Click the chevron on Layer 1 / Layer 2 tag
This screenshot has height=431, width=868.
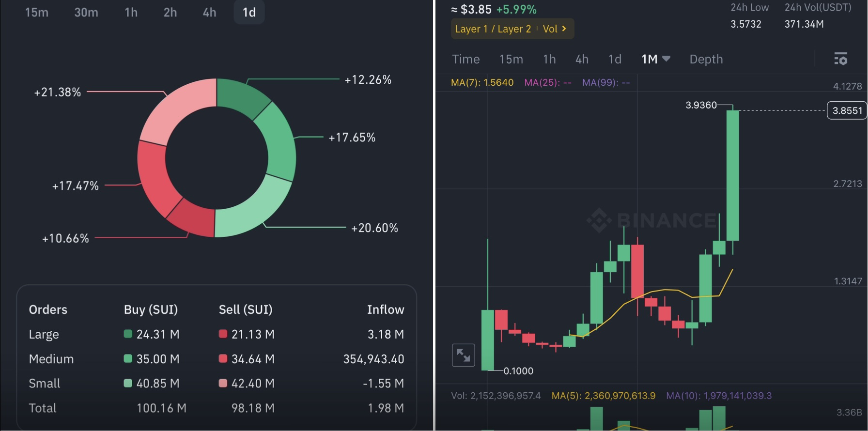(564, 29)
